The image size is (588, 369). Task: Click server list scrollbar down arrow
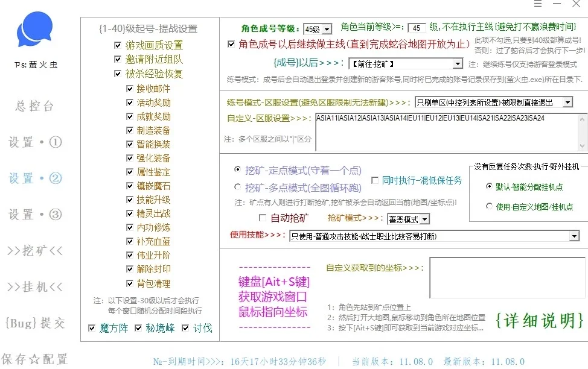[582, 146]
